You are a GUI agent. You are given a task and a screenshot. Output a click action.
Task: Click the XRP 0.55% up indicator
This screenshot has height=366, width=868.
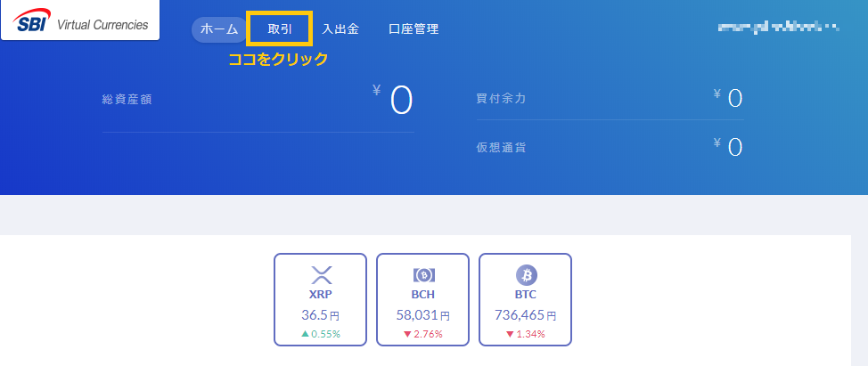tap(321, 333)
